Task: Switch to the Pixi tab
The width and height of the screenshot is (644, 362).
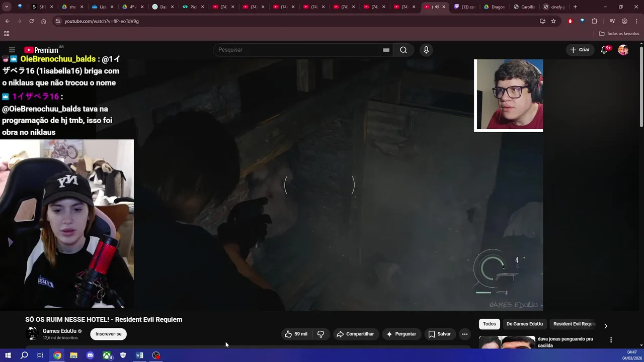Action: pyautogui.click(x=192, y=7)
